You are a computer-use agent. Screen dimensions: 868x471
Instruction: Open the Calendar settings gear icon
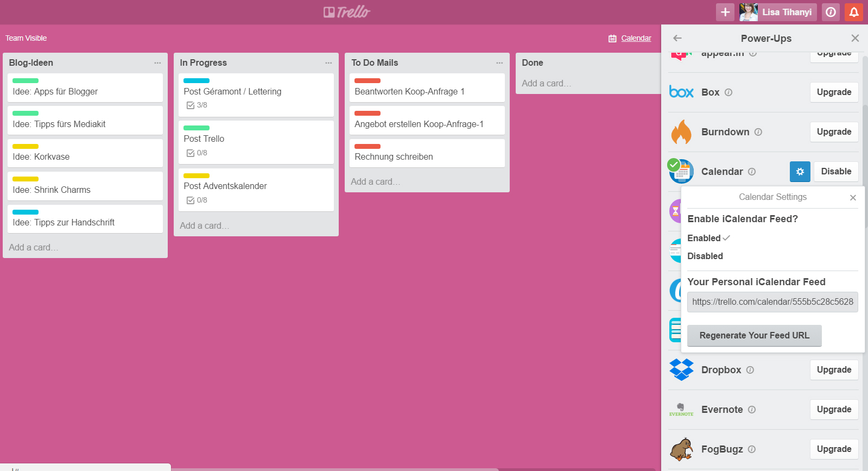(800, 172)
